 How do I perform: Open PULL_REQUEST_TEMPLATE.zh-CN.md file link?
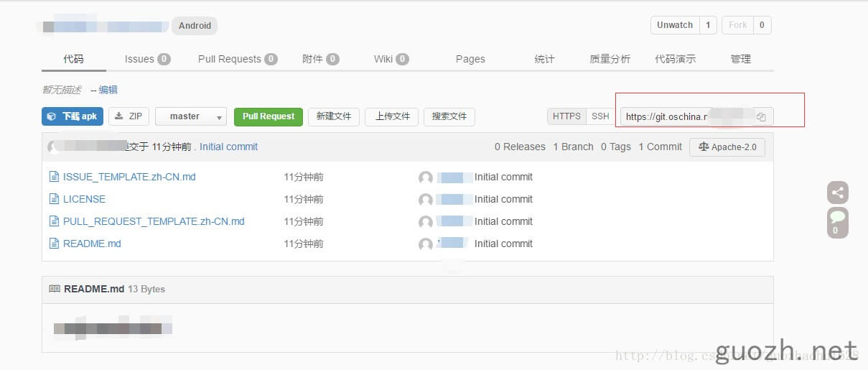coord(154,221)
